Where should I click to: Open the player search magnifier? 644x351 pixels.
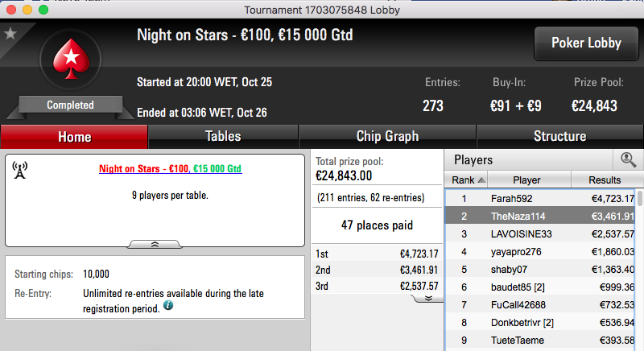click(x=628, y=159)
